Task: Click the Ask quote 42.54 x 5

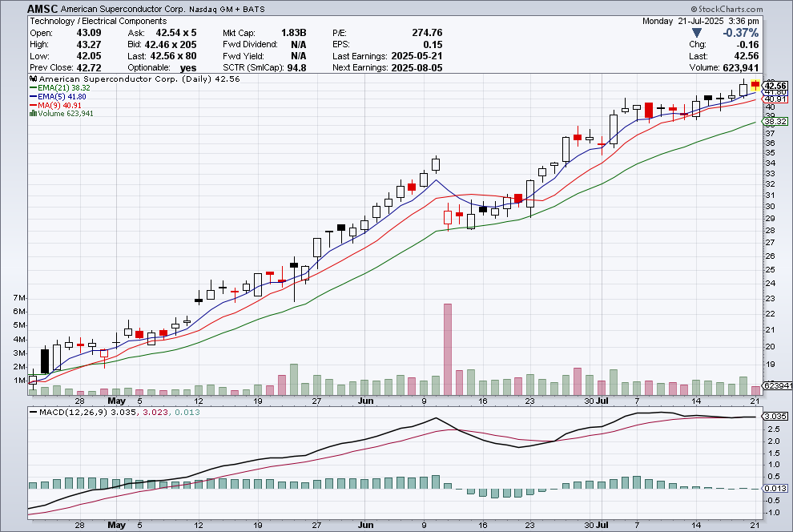Action: [175, 33]
